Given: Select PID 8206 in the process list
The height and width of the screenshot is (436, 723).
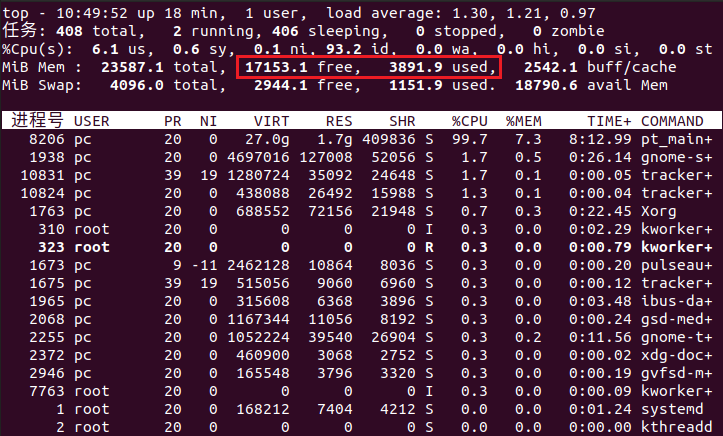Looking at the screenshot, I should point(47,139).
